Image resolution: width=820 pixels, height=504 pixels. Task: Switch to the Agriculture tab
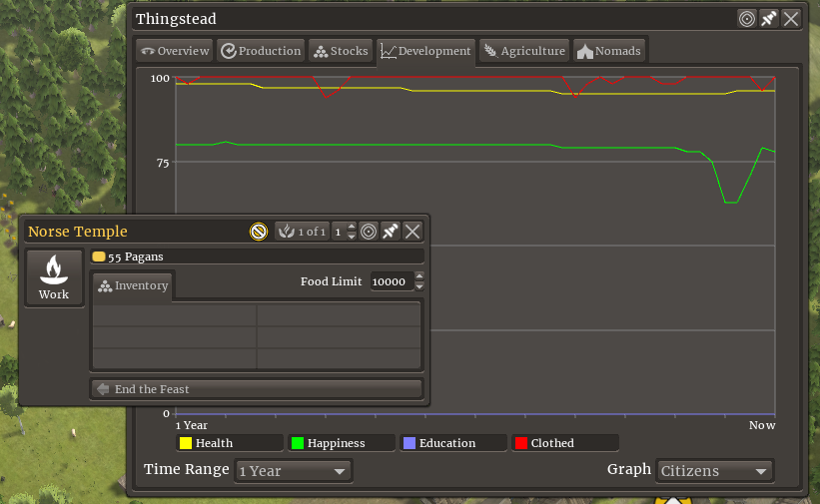pyautogui.click(x=524, y=51)
